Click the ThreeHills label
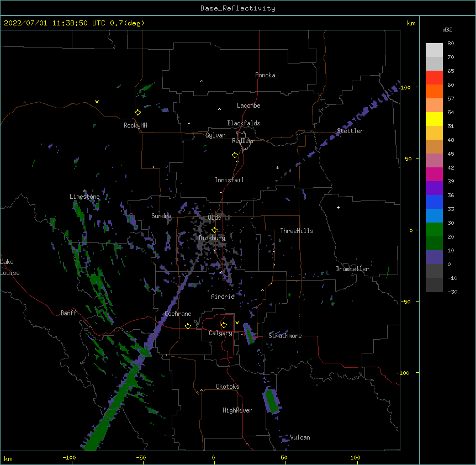 pos(297,231)
